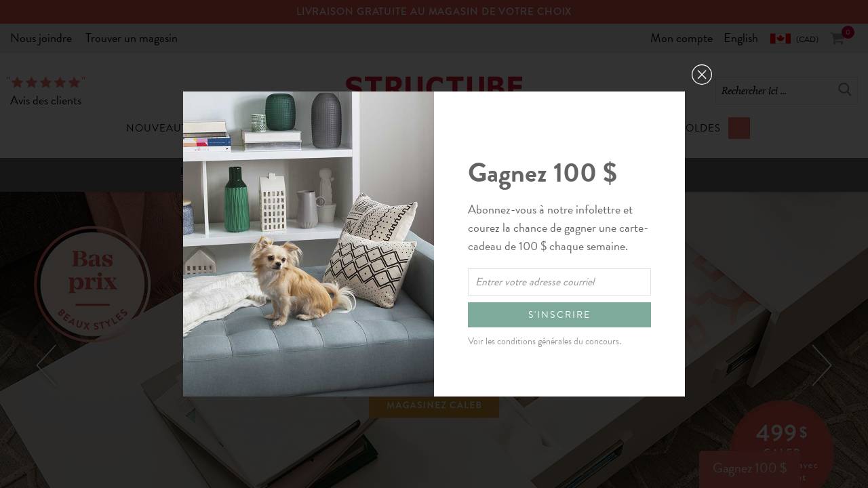Click Trouver un magasin link
The height and width of the screenshot is (488, 868).
[132, 38]
